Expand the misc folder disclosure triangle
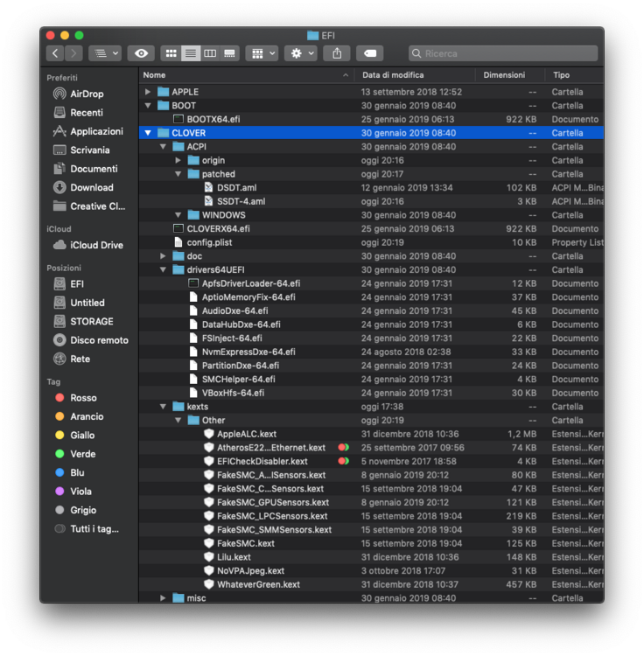644x656 pixels. coord(162,597)
